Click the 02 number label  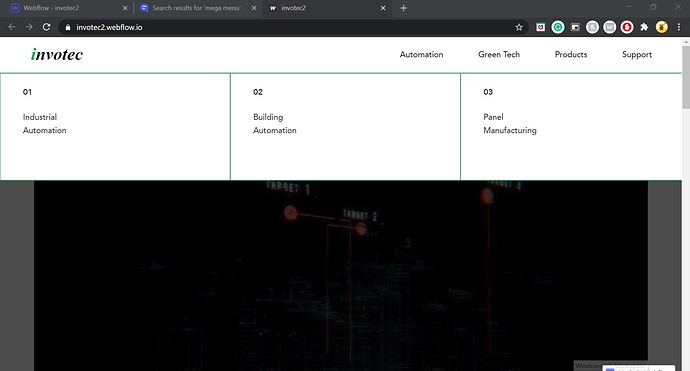258,92
